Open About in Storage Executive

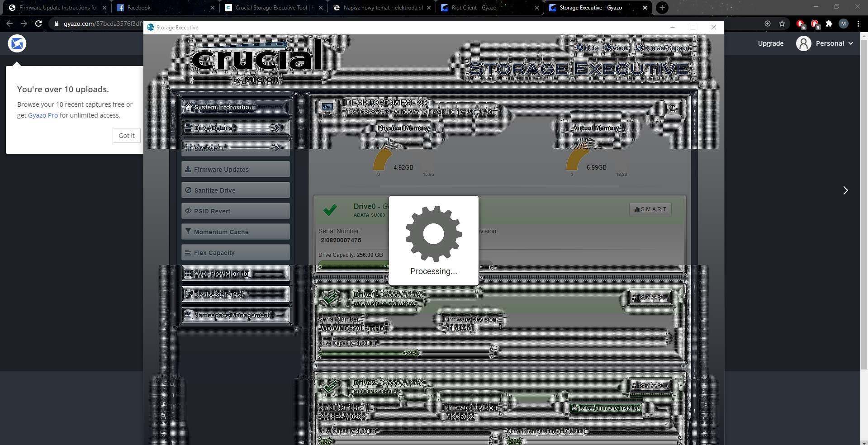pyautogui.click(x=617, y=48)
